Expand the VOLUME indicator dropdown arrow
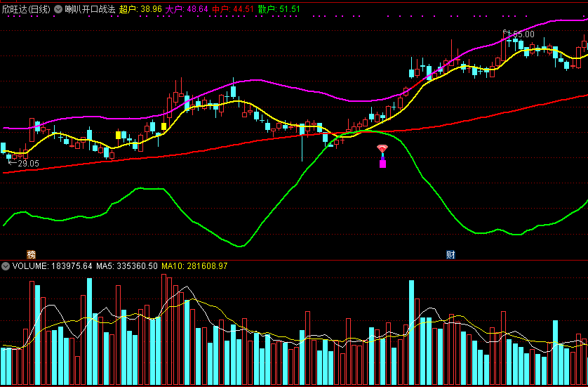 (x=6, y=266)
